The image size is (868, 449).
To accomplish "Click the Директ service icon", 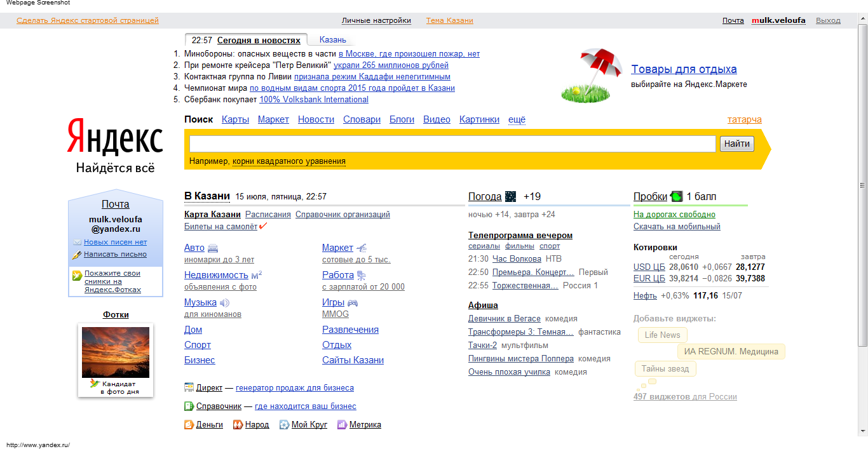I will click(x=189, y=387).
